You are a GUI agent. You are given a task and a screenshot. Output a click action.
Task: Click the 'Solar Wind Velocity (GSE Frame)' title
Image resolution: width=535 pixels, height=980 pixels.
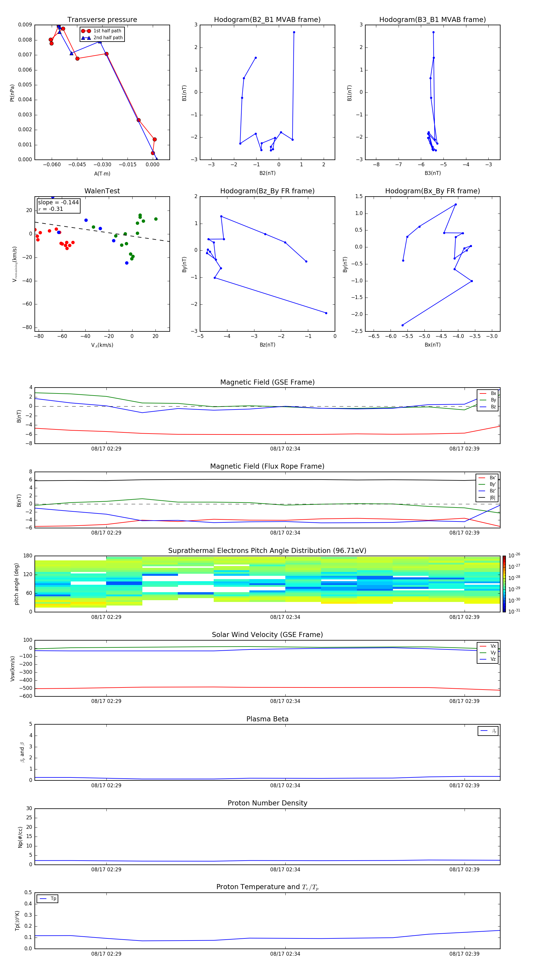(267, 635)
